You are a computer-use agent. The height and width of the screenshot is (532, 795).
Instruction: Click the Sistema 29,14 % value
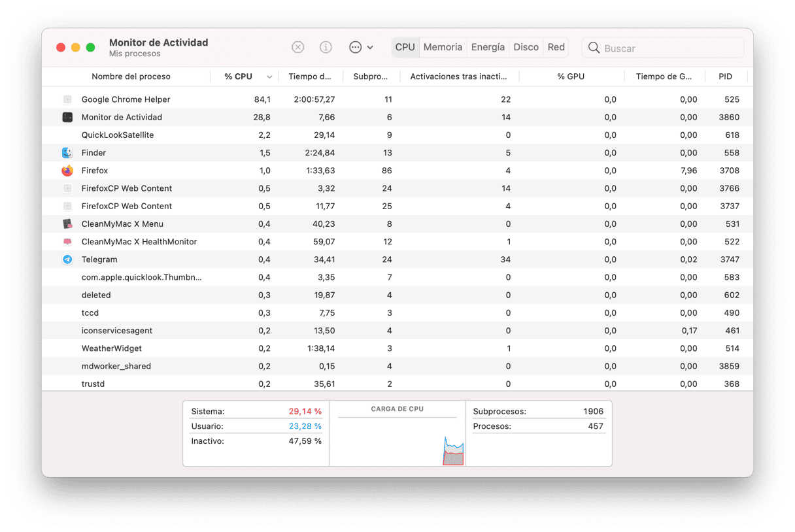305,412
